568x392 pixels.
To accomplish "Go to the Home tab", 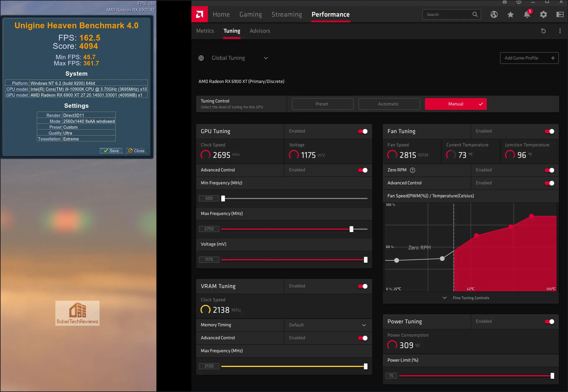I will [x=221, y=14].
